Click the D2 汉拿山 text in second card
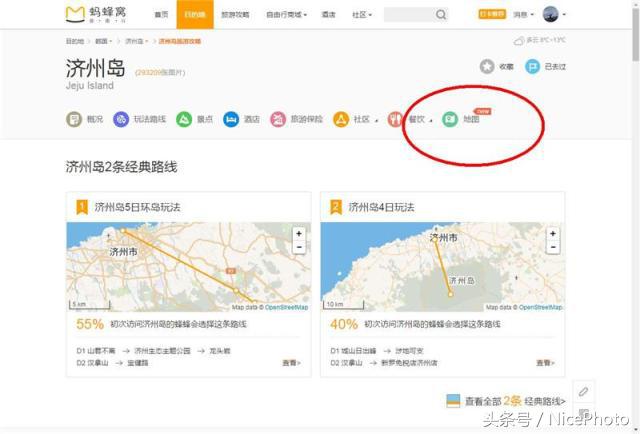This screenshot has width=640, height=434. point(346,363)
